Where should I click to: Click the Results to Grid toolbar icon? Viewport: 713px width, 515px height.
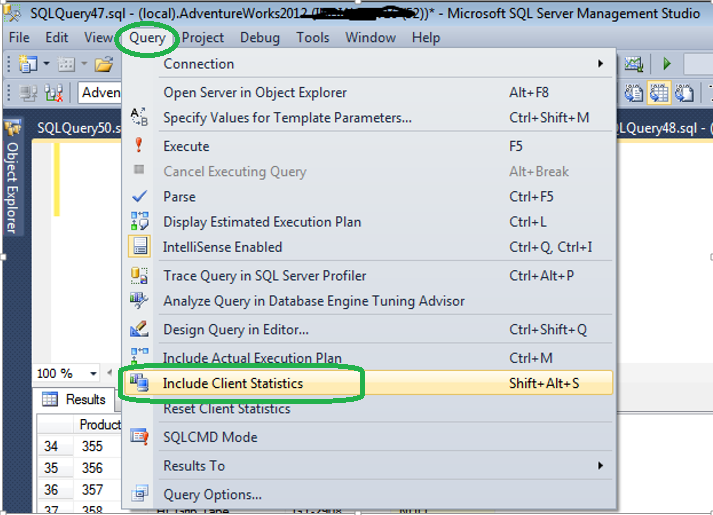(659, 93)
